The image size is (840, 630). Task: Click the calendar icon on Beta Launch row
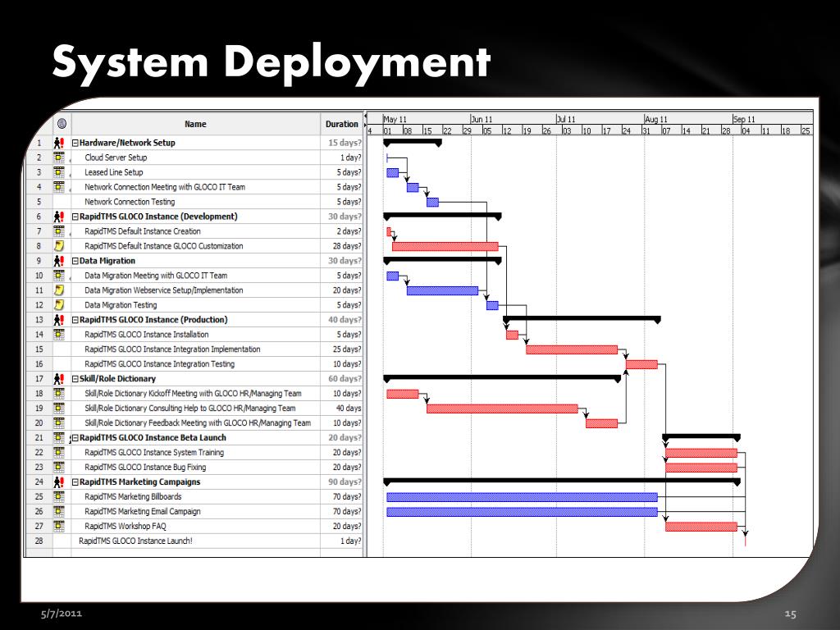(x=59, y=438)
